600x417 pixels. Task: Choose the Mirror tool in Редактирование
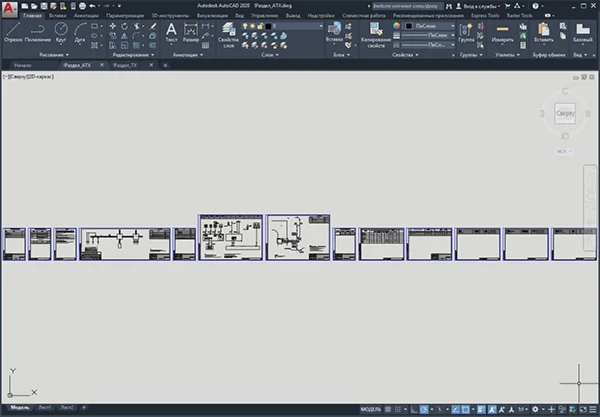point(124,36)
